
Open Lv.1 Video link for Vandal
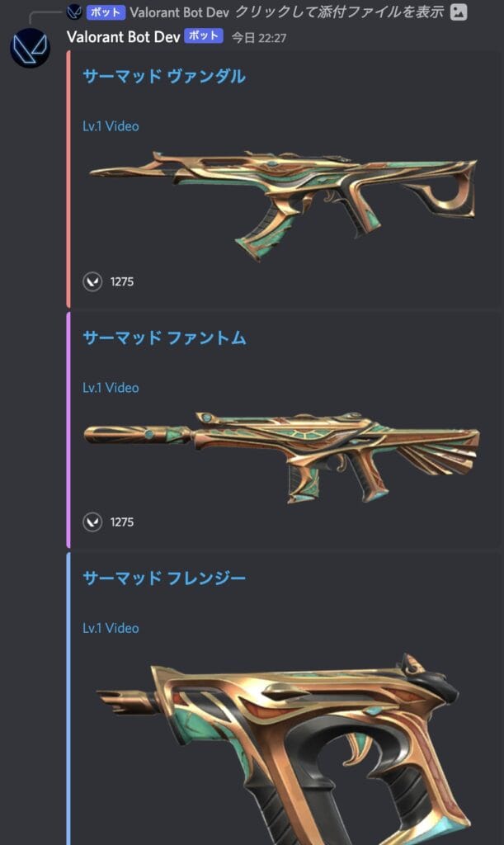(x=111, y=126)
